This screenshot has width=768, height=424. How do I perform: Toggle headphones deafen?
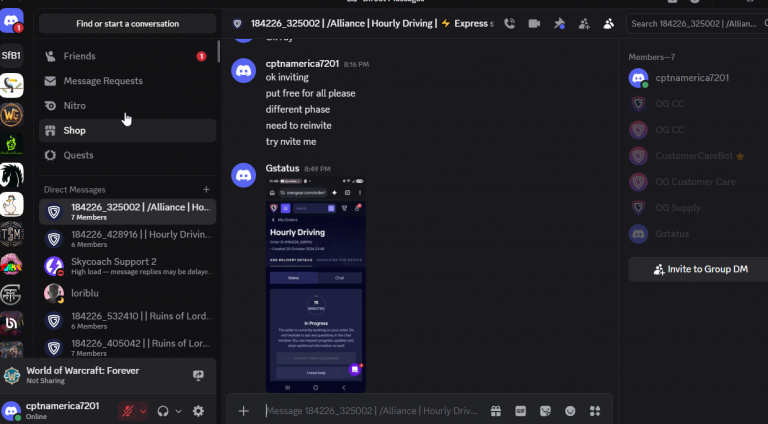tap(163, 411)
